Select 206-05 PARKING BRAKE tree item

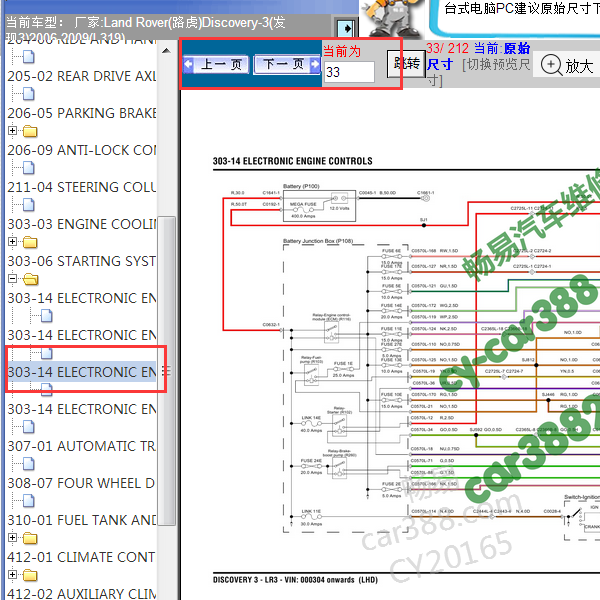82,113
